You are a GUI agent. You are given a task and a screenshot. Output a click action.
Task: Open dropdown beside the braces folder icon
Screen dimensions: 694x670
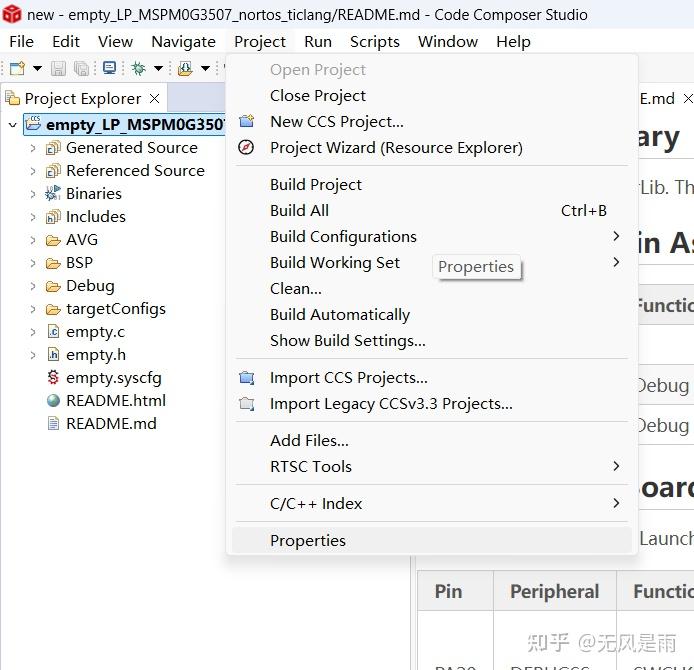205,69
